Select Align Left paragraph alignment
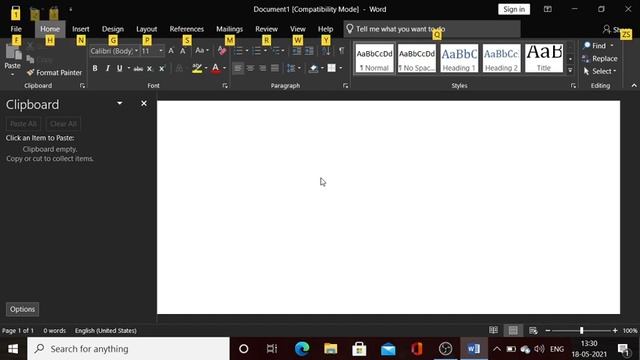 [238, 68]
